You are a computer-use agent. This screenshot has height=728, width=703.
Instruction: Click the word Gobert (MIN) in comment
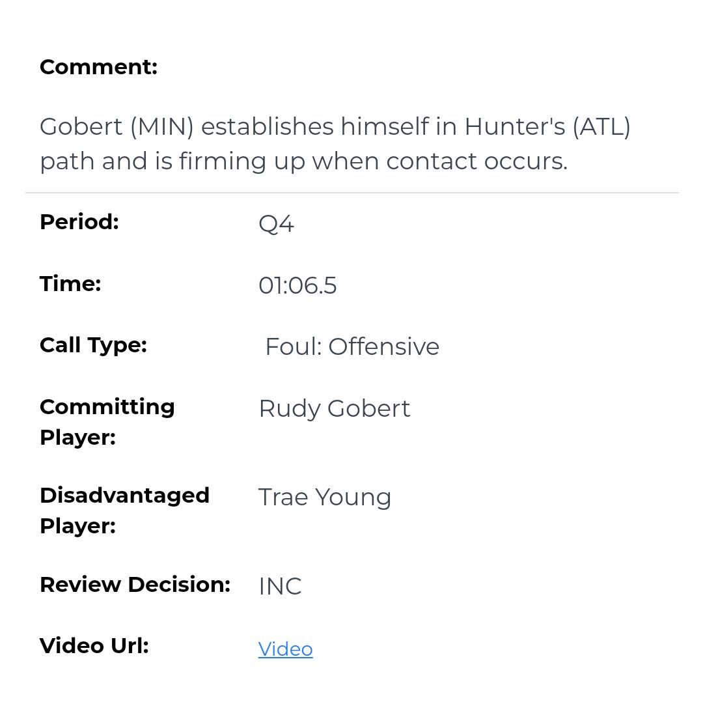pyautogui.click(x=117, y=126)
